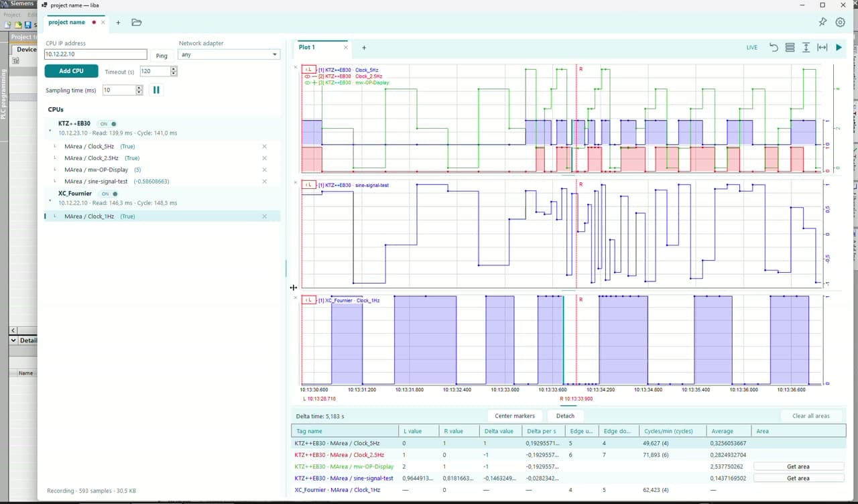Click the Average column header
This screenshot has height=504, width=858.
(x=729, y=431)
